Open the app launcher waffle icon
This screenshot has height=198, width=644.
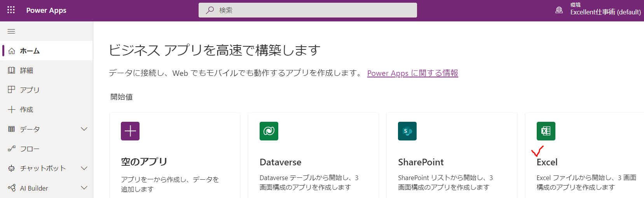(11, 10)
